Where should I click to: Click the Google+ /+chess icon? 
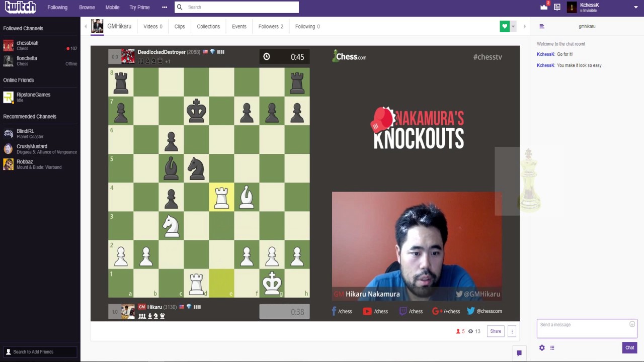tap(436, 311)
